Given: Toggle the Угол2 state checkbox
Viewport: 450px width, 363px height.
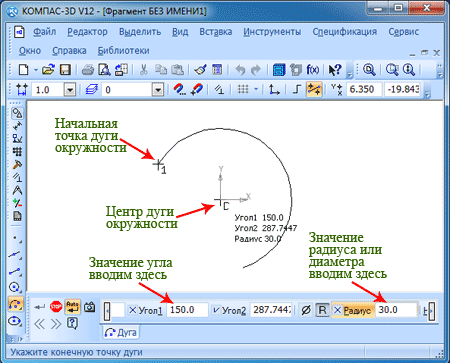Looking at the screenshot, I should pyautogui.click(x=216, y=310).
